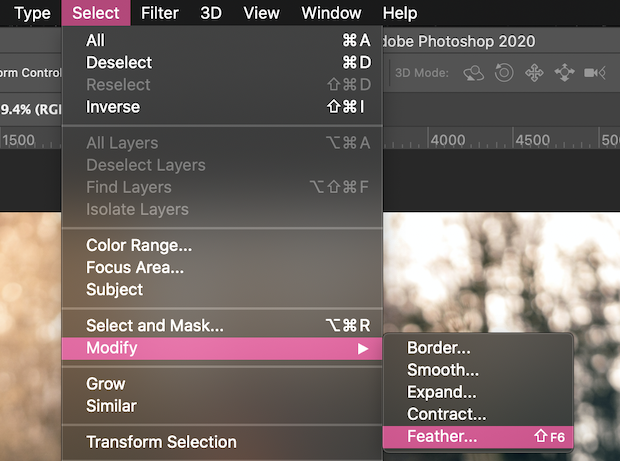The image size is (620, 461).
Task: Click the 3D Rotate mode icon
Action: (473, 73)
